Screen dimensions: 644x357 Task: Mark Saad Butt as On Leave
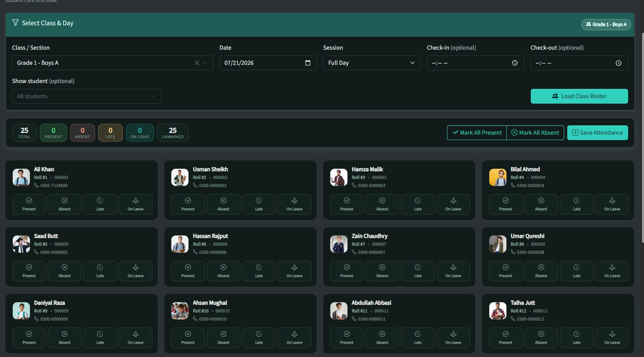(136, 271)
